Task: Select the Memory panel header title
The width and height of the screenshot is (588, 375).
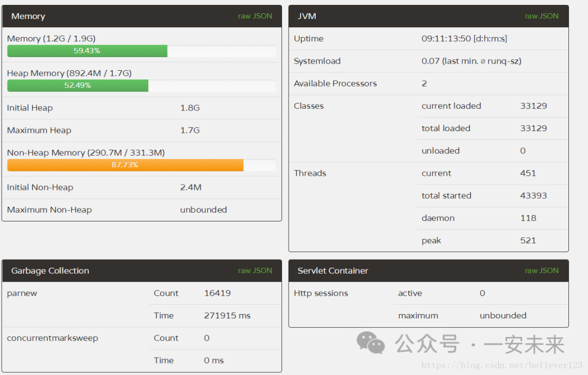Action: tap(28, 16)
